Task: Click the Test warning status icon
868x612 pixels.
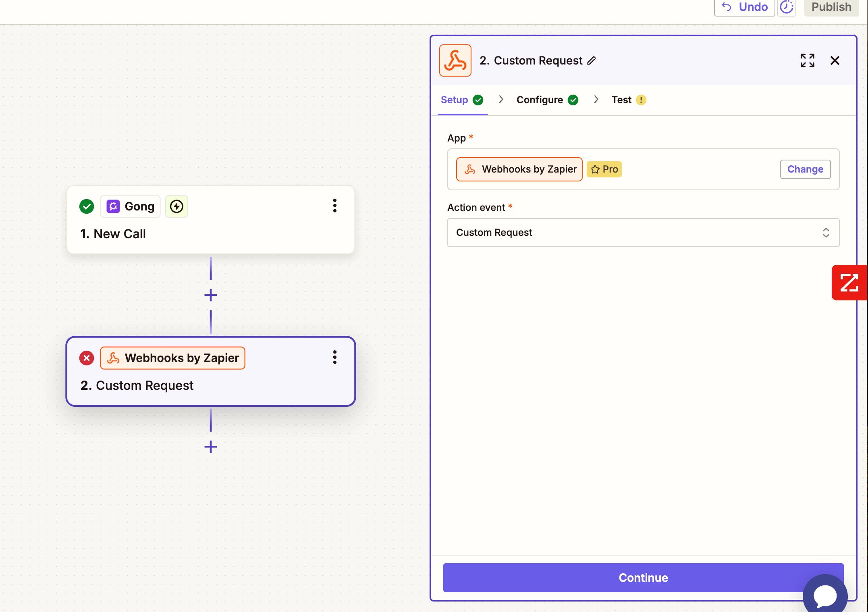Action: click(641, 100)
